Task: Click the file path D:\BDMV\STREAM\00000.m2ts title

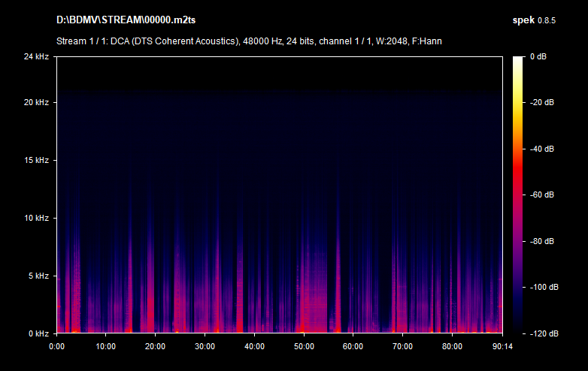Action: (123, 19)
